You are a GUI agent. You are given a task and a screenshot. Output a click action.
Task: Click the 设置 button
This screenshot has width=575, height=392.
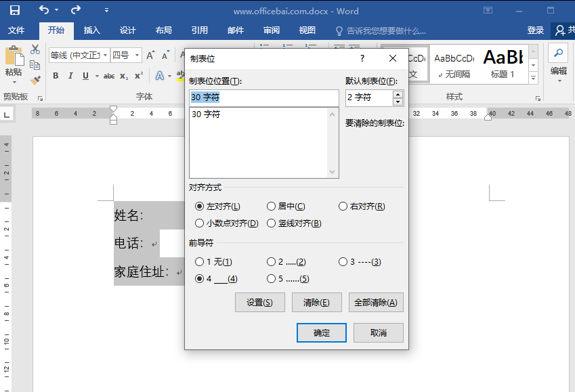point(259,303)
